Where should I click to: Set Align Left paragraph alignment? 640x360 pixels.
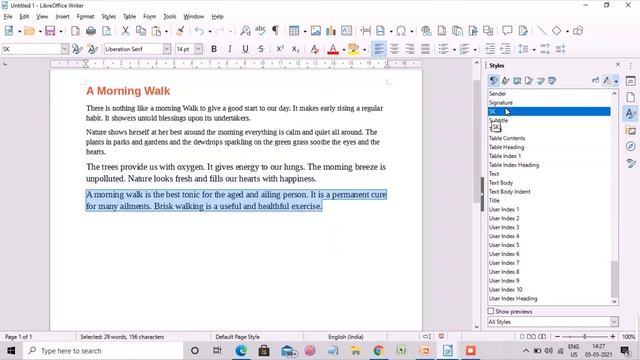[379, 49]
